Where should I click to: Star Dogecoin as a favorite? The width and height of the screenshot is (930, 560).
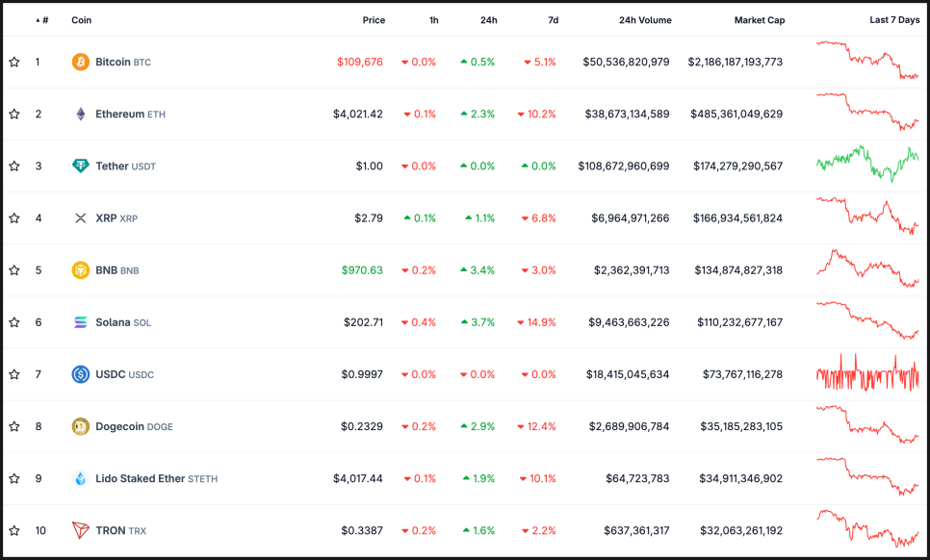click(14, 426)
